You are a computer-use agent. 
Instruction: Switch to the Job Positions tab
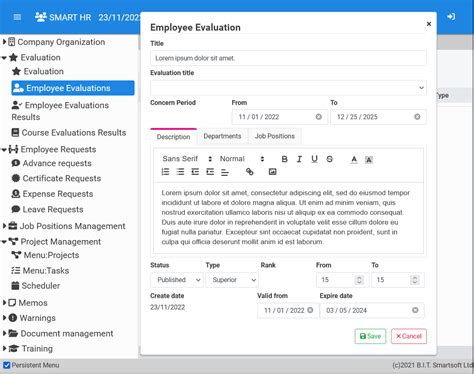click(x=275, y=136)
